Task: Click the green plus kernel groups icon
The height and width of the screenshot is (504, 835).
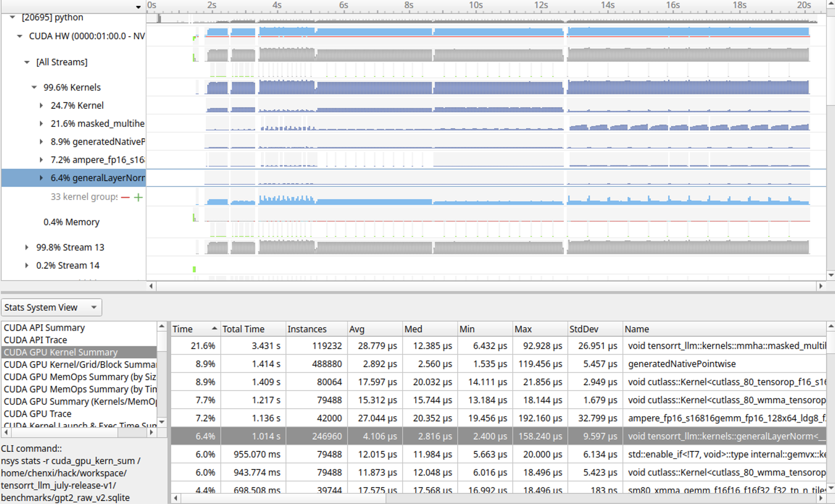Action: [138, 197]
